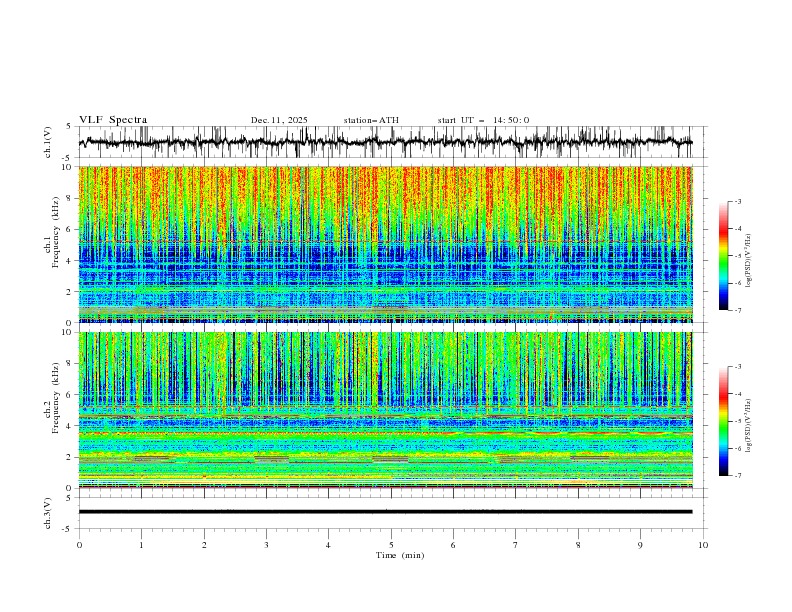The height and width of the screenshot is (612, 792).
Task: Click the "station=ATH" header label
Action: coord(371,120)
